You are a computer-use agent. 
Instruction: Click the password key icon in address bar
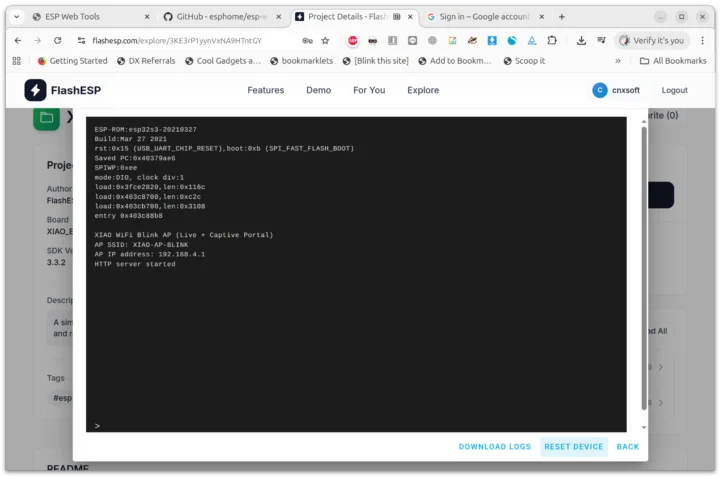[x=307, y=40]
